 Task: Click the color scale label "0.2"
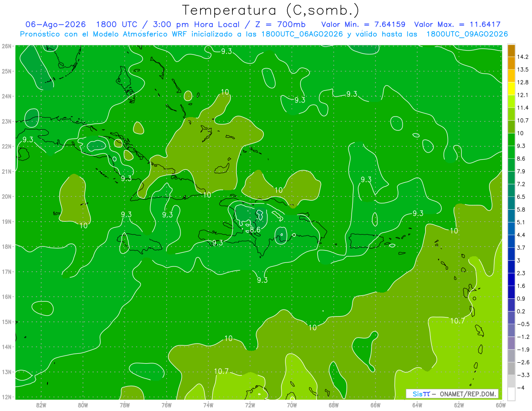click(521, 311)
